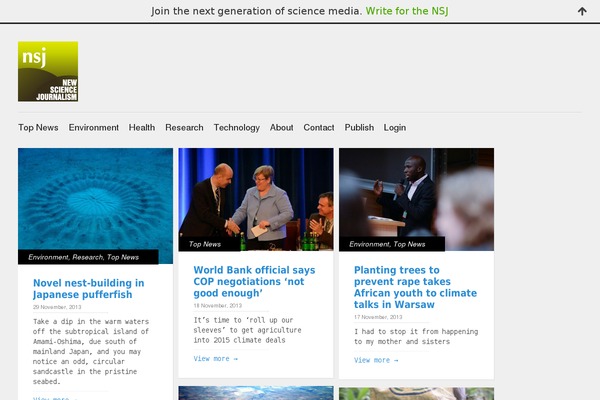Open the World Bank handshake photo

coord(256,199)
